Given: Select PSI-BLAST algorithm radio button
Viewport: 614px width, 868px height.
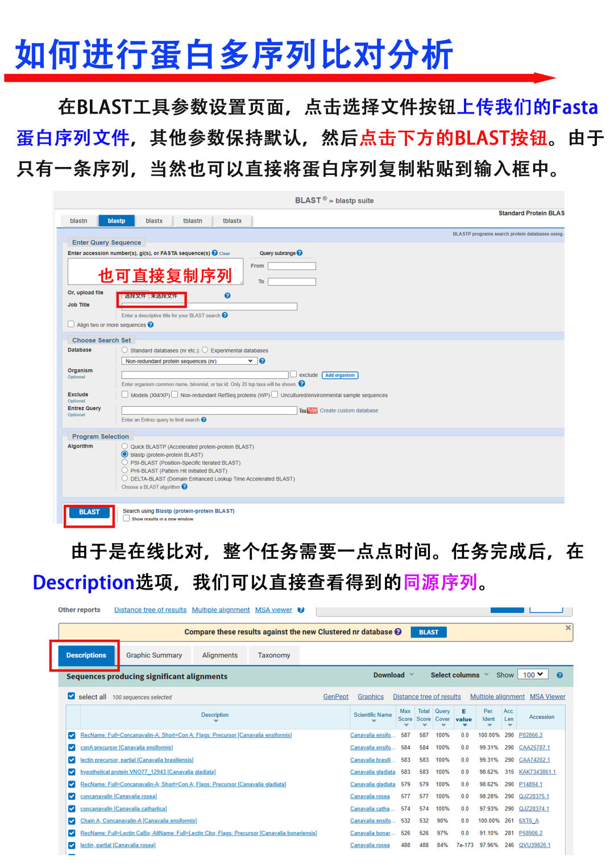Looking at the screenshot, I should 125,462.
